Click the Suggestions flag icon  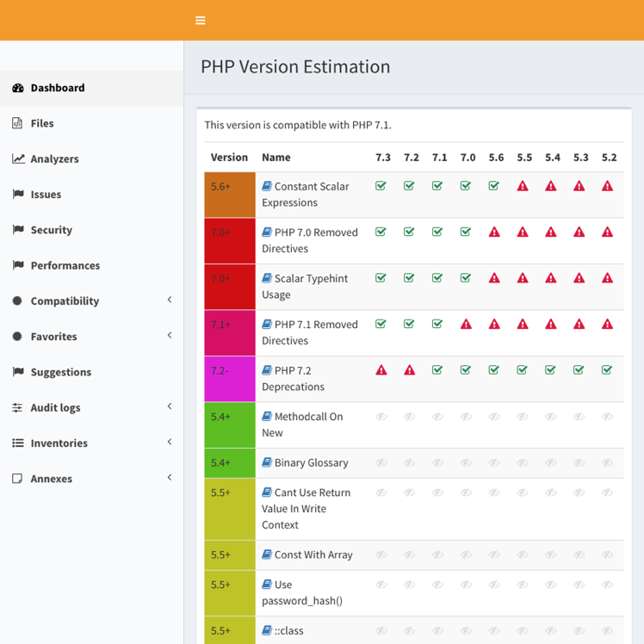(18, 372)
